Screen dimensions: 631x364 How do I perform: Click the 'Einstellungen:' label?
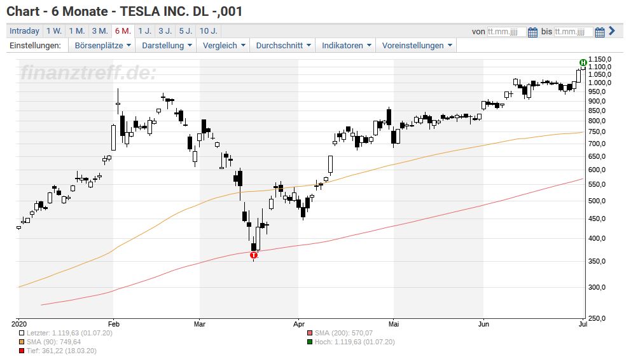[36, 45]
